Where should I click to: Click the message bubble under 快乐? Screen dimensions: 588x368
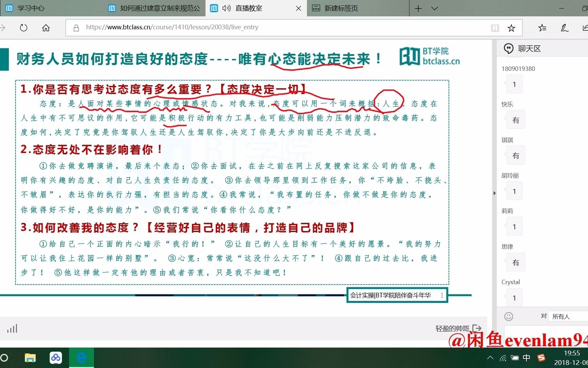[516, 120]
